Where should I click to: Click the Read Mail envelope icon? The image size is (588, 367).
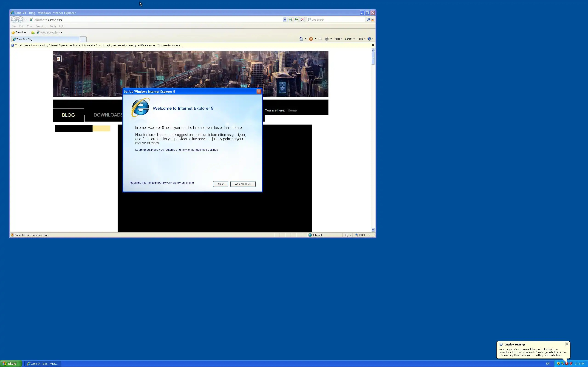coord(320,39)
